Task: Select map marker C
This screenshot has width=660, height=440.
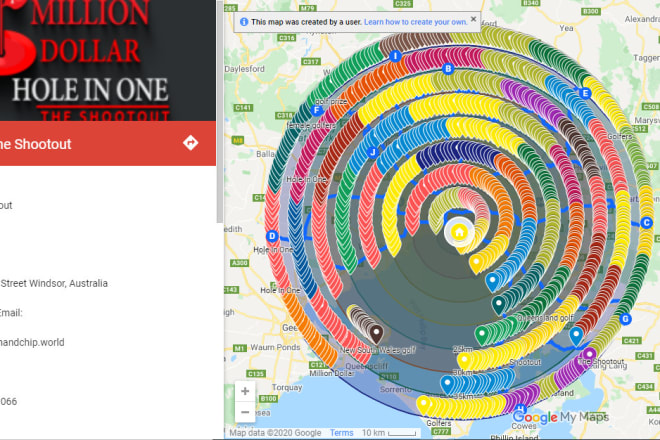Action: click(x=647, y=223)
